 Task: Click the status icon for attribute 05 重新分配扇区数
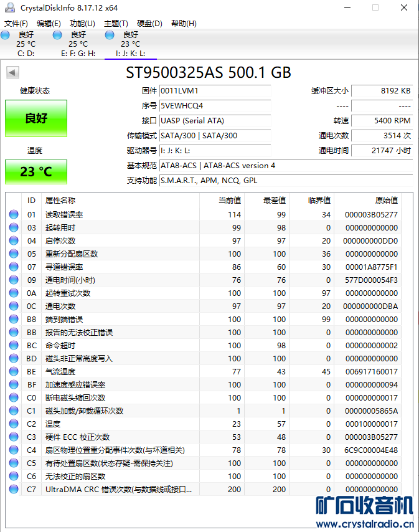14,254
